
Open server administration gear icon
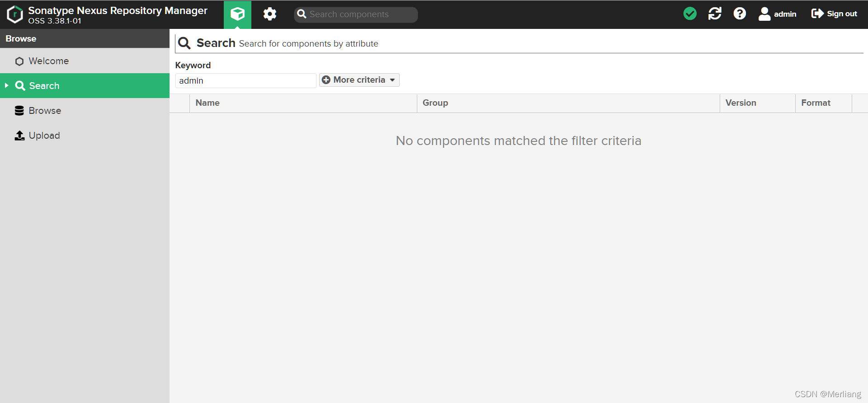point(270,14)
